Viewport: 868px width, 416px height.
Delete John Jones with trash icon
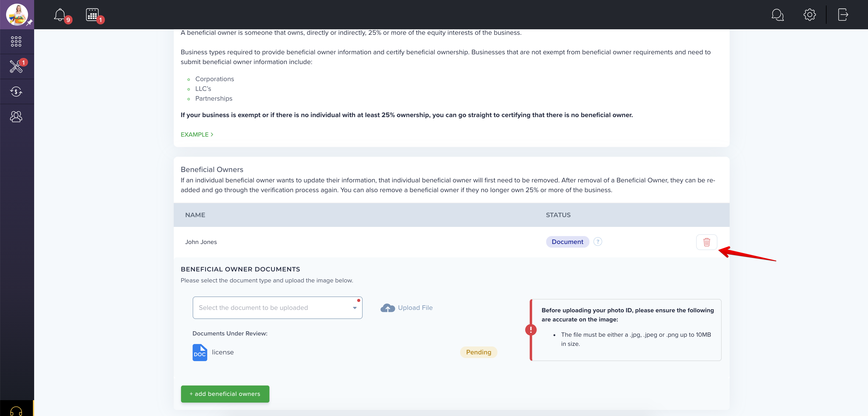(706, 242)
